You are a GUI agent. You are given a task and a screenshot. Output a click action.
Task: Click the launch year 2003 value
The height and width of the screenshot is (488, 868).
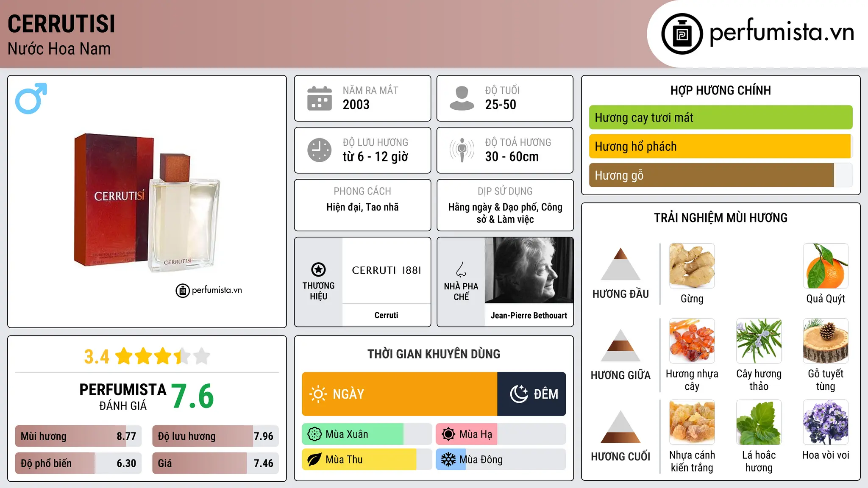[356, 105]
